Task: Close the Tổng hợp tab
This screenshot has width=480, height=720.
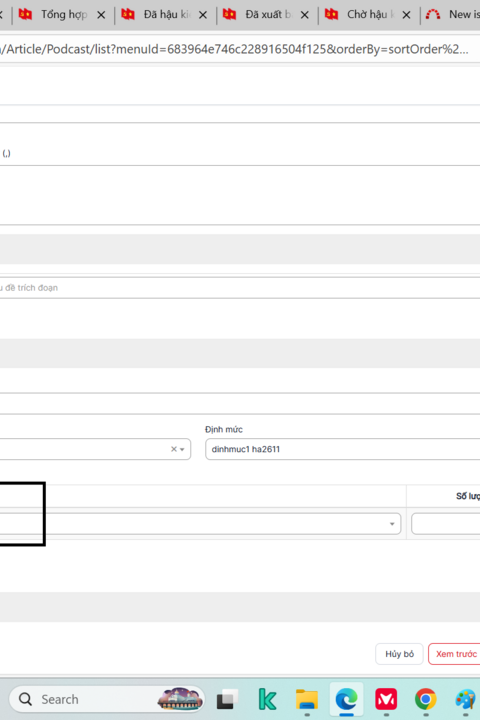Action: point(101,15)
